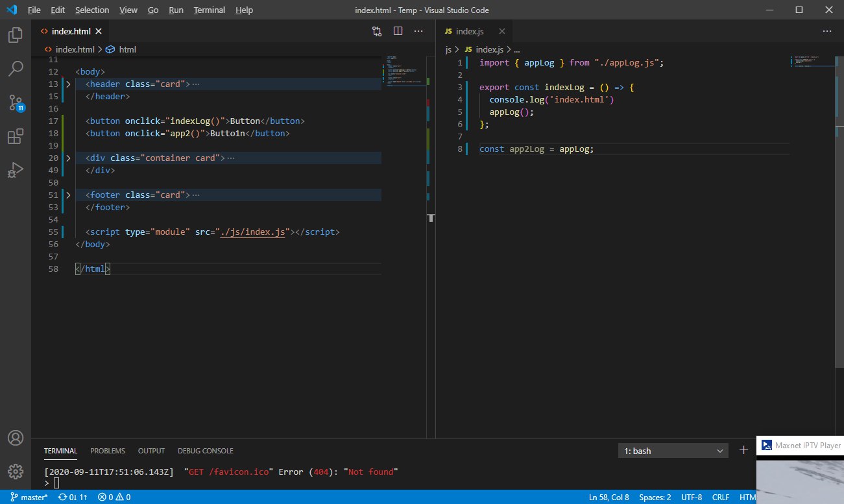Add a new terminal with plus icon
844x504 pixels.
(x=743, y=450)
